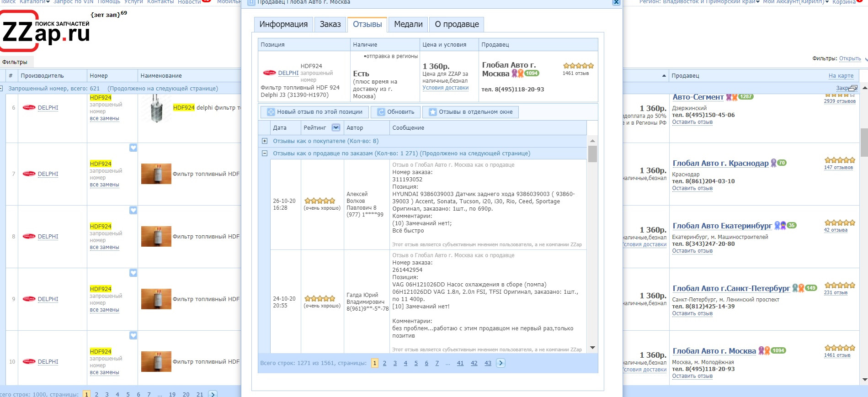Click rating stars for Глобал Авто Екатеринбург
This screenshot has height=397, width=868.
pyautogui.click(x=840, y=223)
